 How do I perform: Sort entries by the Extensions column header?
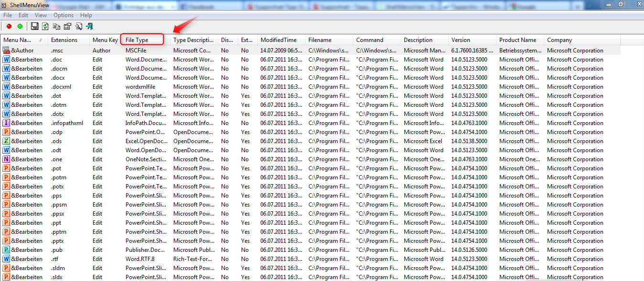tap(67, 40)
